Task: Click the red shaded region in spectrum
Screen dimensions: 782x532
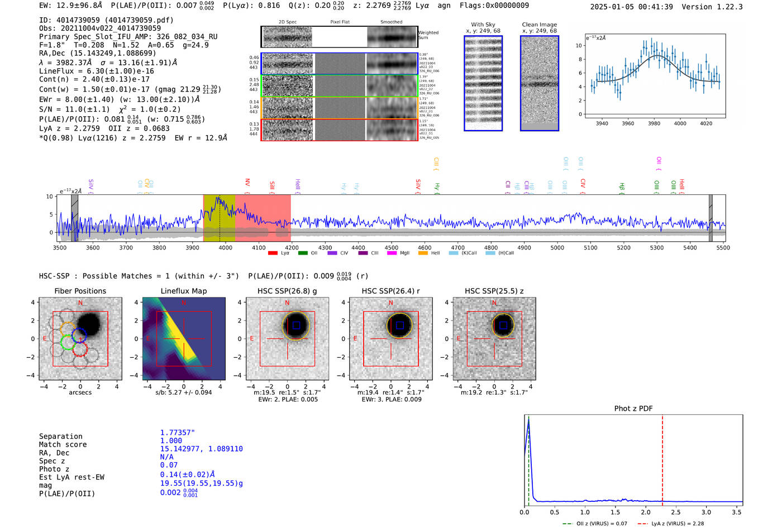Action: point(263,218)
